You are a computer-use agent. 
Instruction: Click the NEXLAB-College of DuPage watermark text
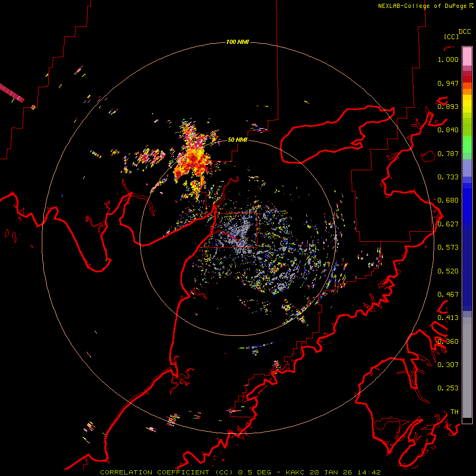(x=425, y=6)
